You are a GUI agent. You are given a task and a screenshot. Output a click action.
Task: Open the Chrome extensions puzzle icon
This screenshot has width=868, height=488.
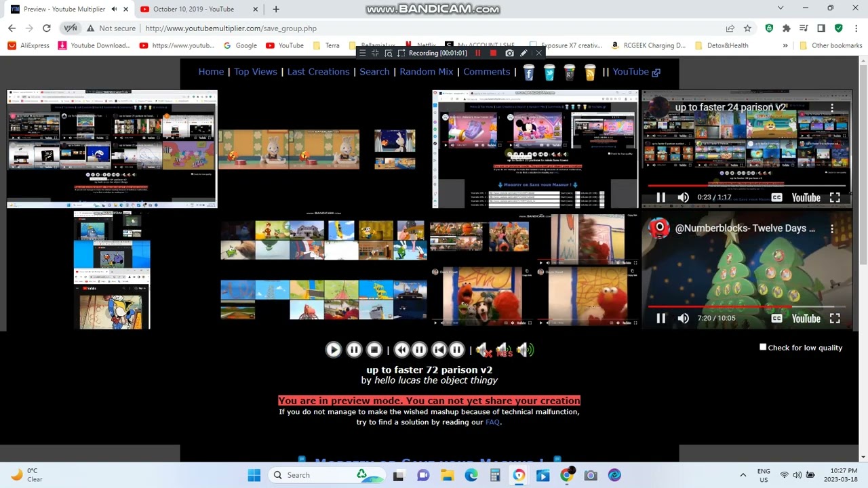point(786,28)
